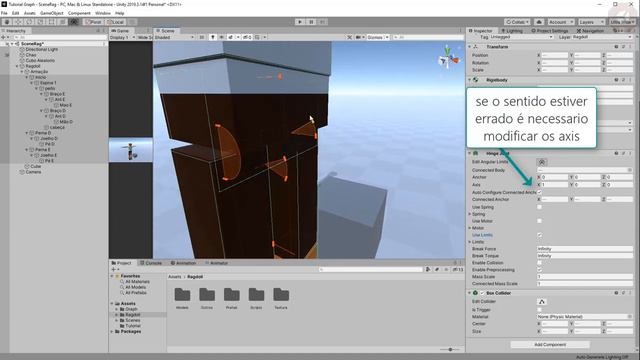
Task: Click the Transform component help icon
Action: pos(616,47)
